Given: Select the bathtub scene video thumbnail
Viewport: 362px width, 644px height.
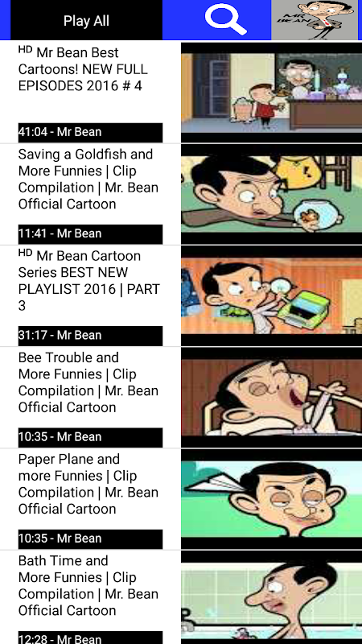Looking at the screenshot, I should (271, 597).
